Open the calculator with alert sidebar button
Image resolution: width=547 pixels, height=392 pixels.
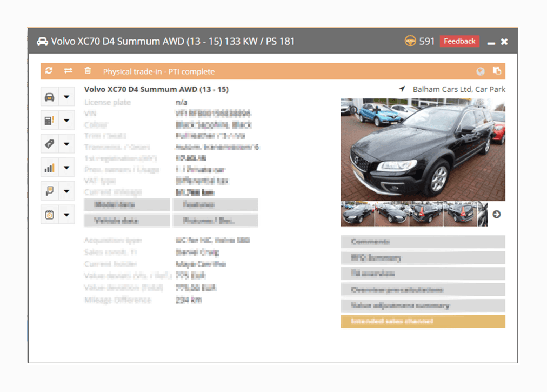tap(50, 121)
